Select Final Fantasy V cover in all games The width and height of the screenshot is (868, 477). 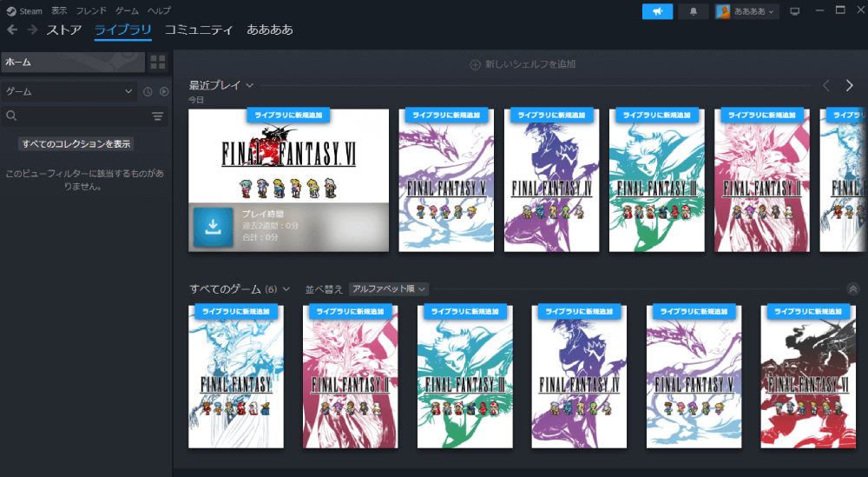click(x=694, y=377)
